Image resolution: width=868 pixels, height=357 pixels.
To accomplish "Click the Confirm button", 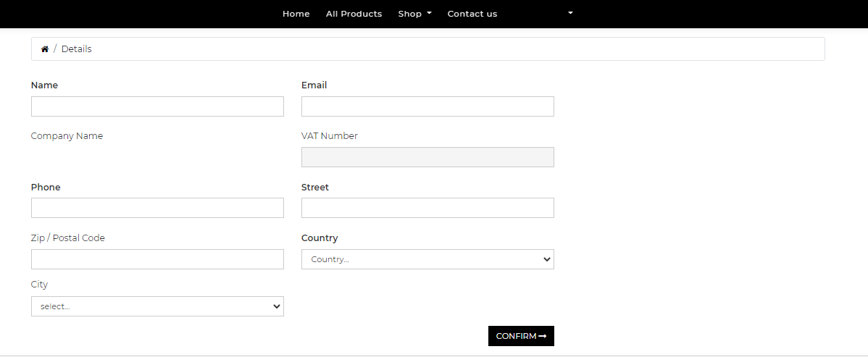I will coord(521,336).
